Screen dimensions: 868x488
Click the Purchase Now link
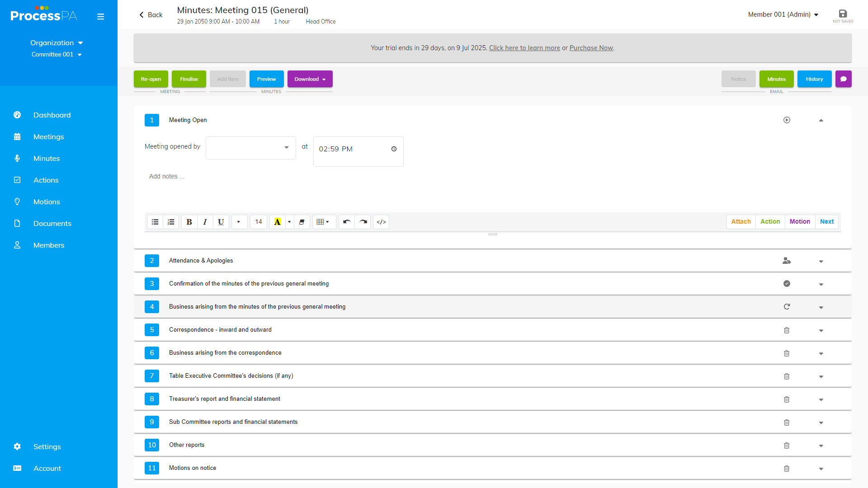click(591, 48)
